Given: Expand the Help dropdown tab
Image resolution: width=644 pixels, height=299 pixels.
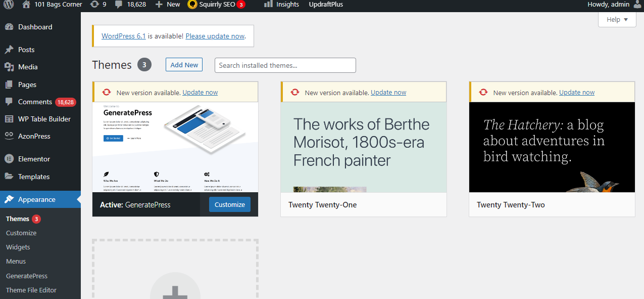Looking at the screenshot, I should 617,19.
